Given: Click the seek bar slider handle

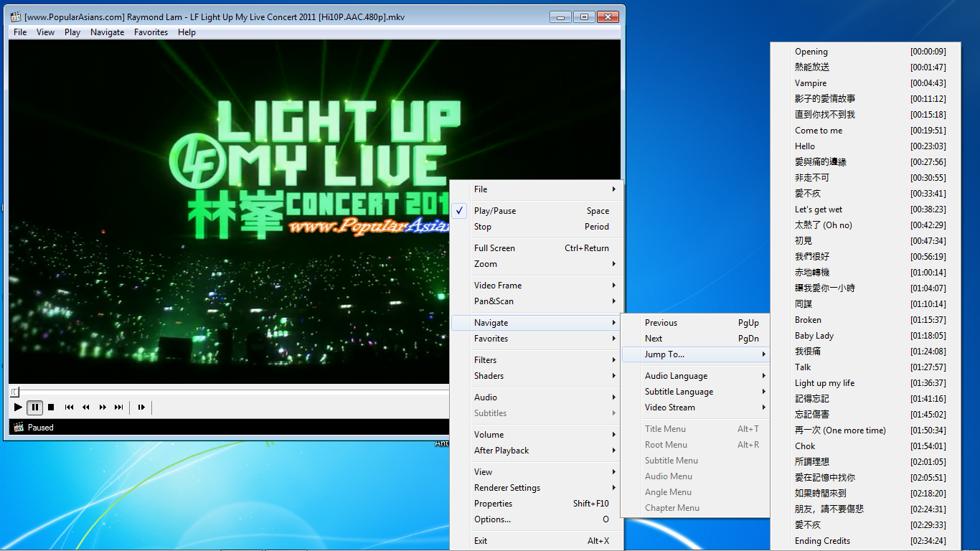Looking at the screenshot, I should tap(14, 391).
